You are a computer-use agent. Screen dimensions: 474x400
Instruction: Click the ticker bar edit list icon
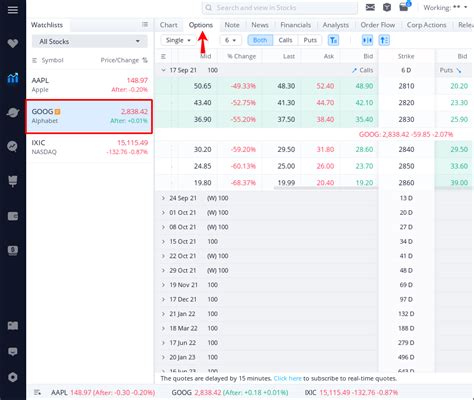point(37,392)
